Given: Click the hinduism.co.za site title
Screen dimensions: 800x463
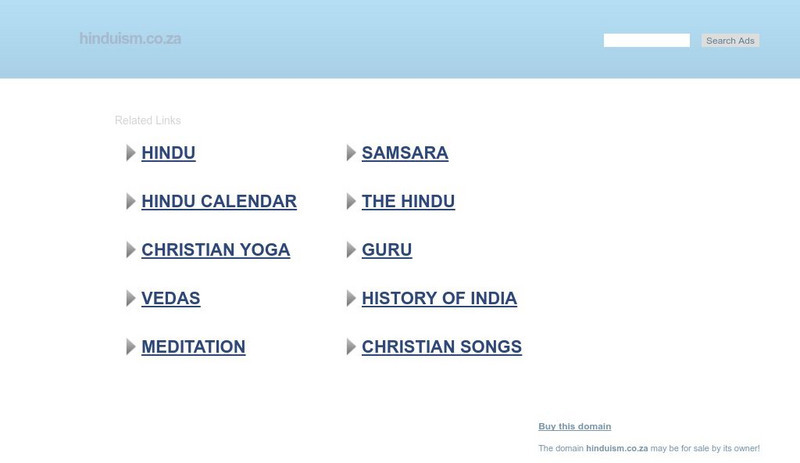Looking at the screenshot, I should point(130,39).
